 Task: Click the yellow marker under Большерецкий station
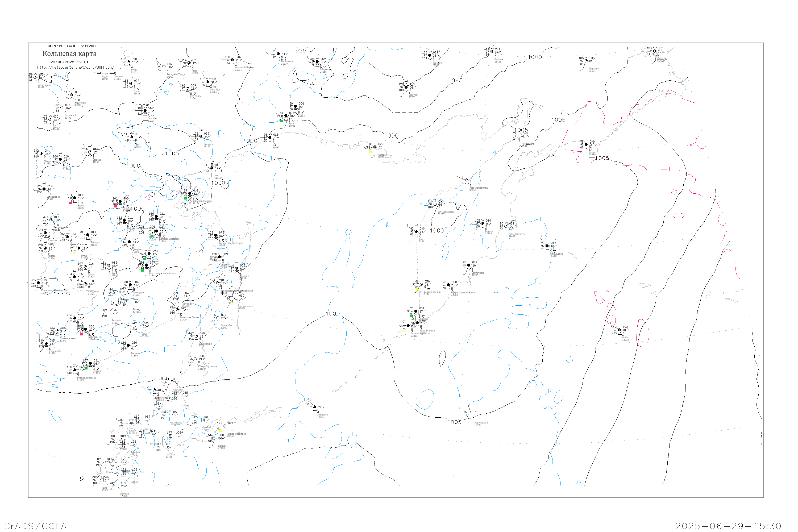click(x=417, y=289)
